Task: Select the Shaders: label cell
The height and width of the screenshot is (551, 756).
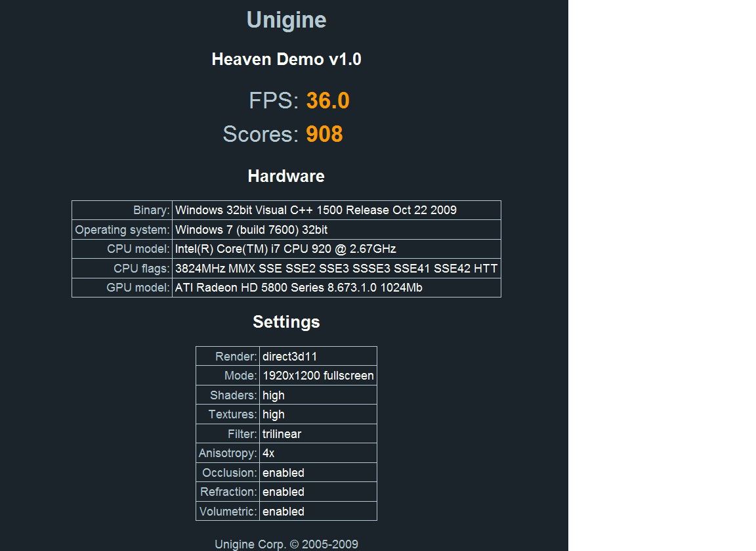Action: tap(228, 395)
